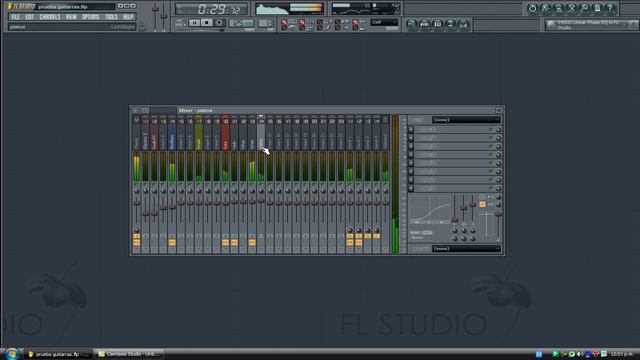Toggle the seventh effect slot's enable switch

tap(491, 180)
